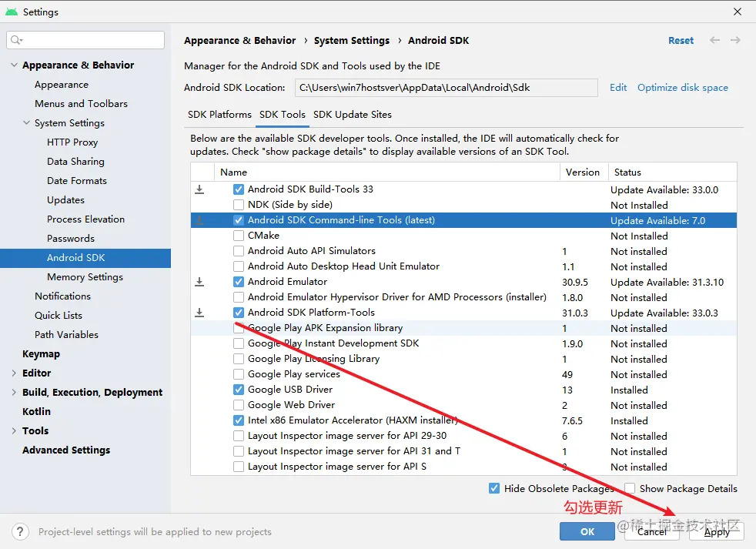
Task: Check Google Play services checkbox
Action: click(x=238, y=374)
